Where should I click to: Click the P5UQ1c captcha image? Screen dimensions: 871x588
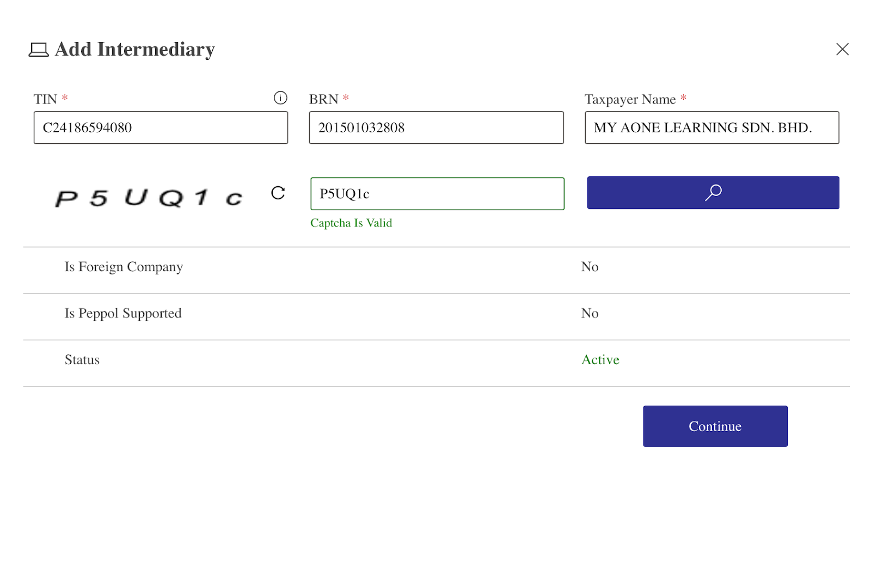click(149, 198)
